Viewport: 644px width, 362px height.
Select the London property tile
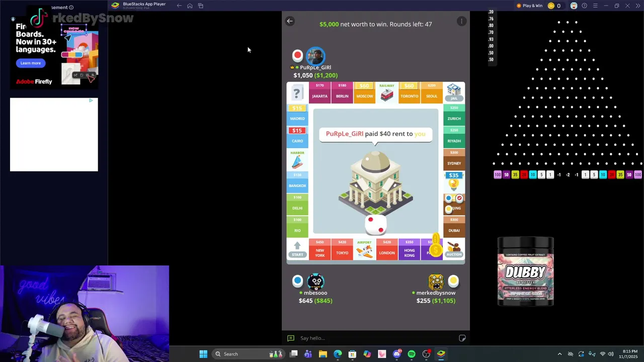pos(386,249)
